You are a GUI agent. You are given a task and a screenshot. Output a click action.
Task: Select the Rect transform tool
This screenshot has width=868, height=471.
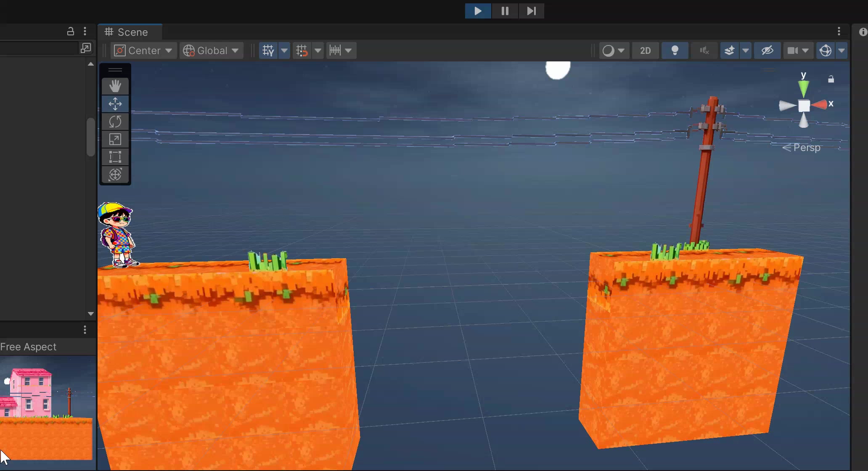[x=115, y=157]
